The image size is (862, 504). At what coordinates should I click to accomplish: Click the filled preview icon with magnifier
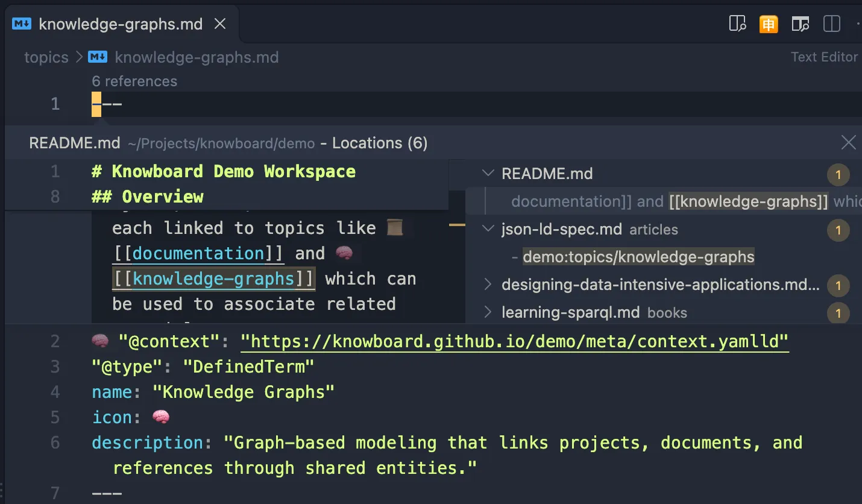[801, 24]
